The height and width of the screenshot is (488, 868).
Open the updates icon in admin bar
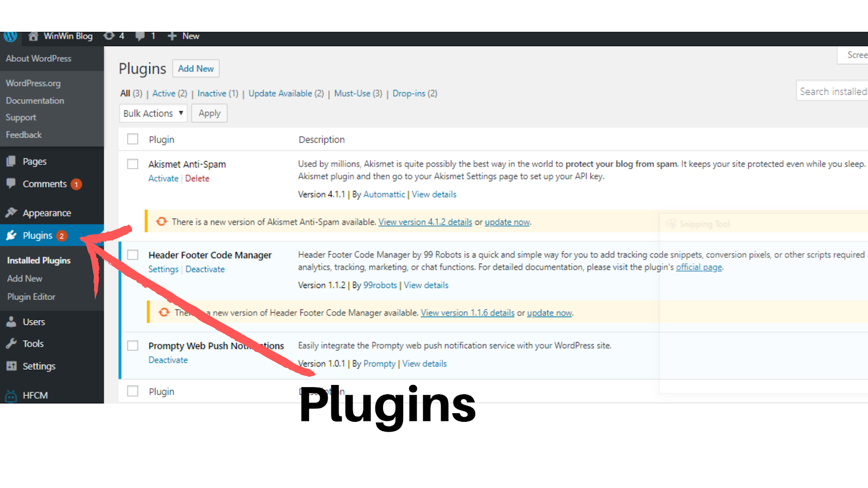[x=109, y=36]
